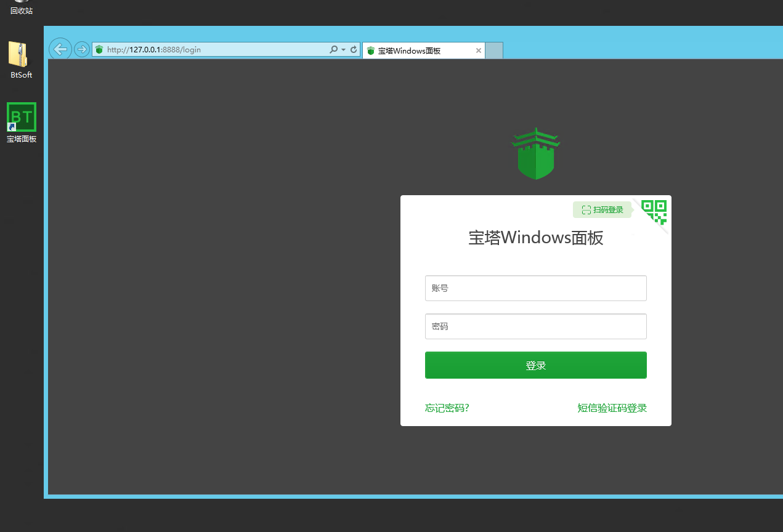The width and height of the screenshot is (783, 532).
Task: Click the 密码 password input field
Action: pos(536,326)
